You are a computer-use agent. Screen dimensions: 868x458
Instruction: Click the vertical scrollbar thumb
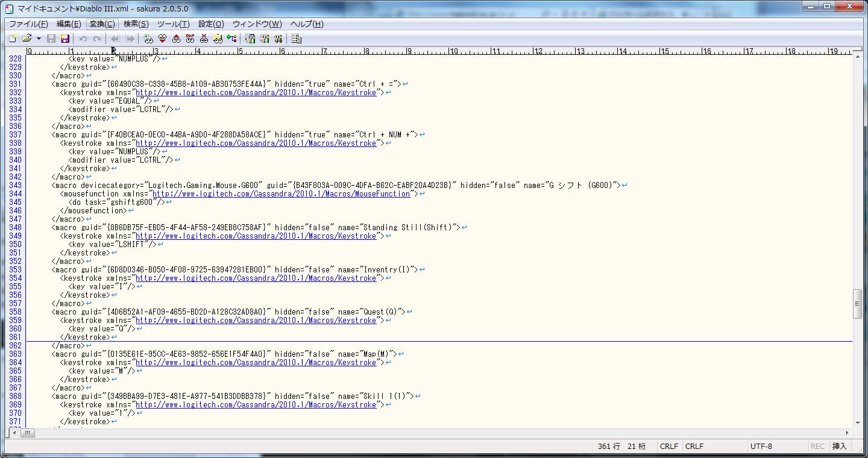tap(857, 304)
